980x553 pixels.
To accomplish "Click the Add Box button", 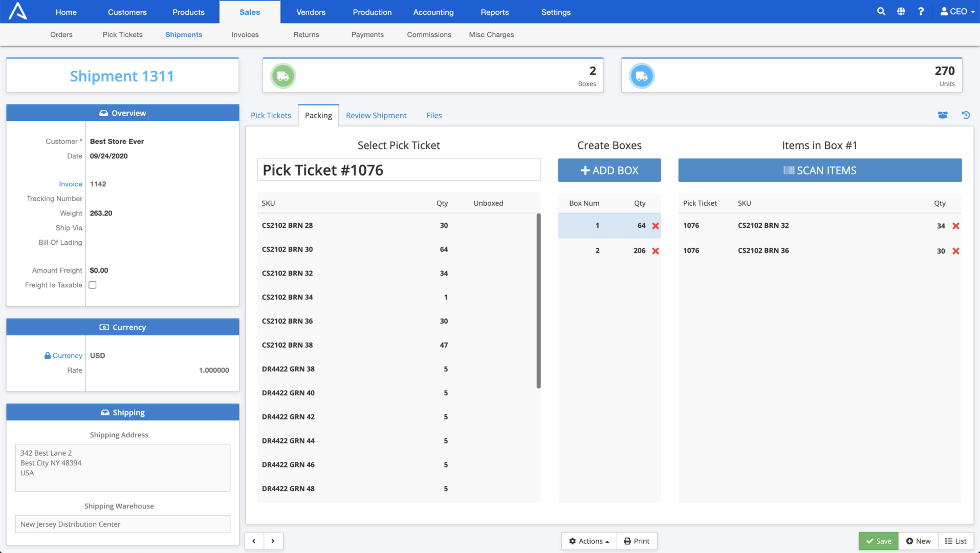I will tap(609, 170).
